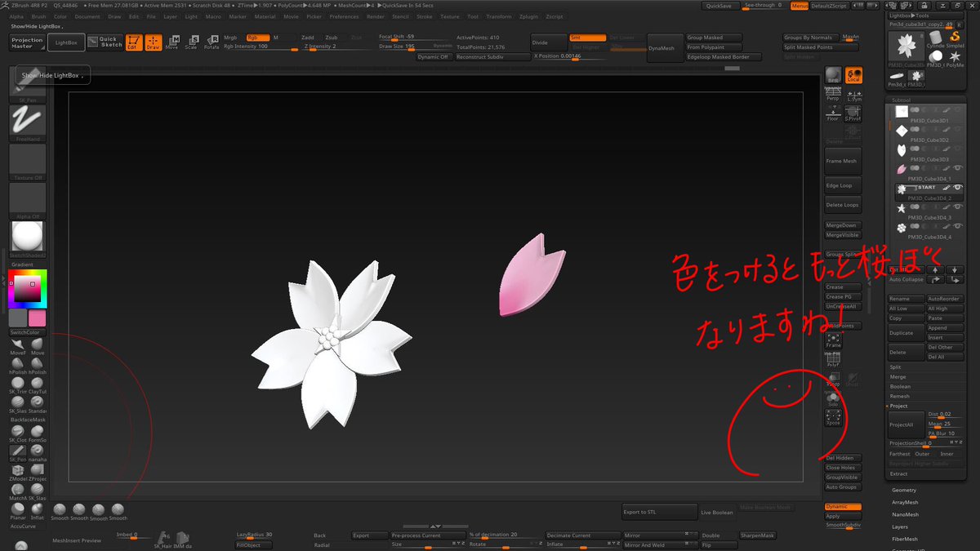Select the PolyMesh3D star tool
980x551 pixels.
click(x=955, y=60)
